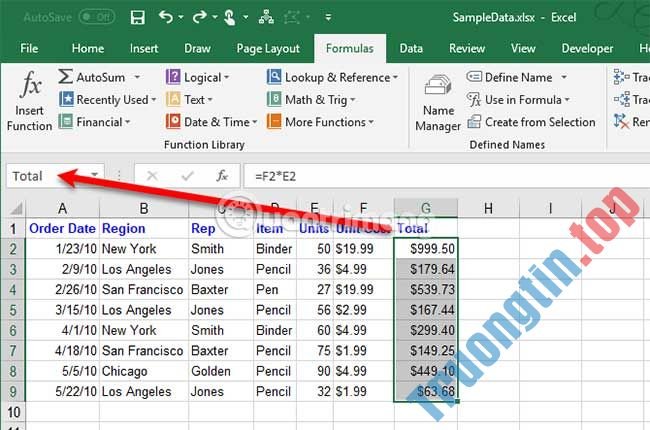The height and width of the screenshot is (430, 650).
Task: Open Math & Trig functions menu
Action: tap(311, 100)
